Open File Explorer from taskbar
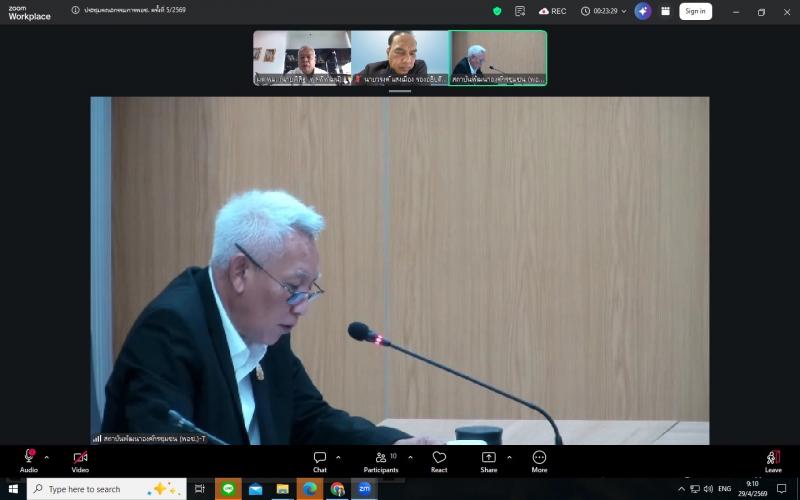 pos(283,489)
